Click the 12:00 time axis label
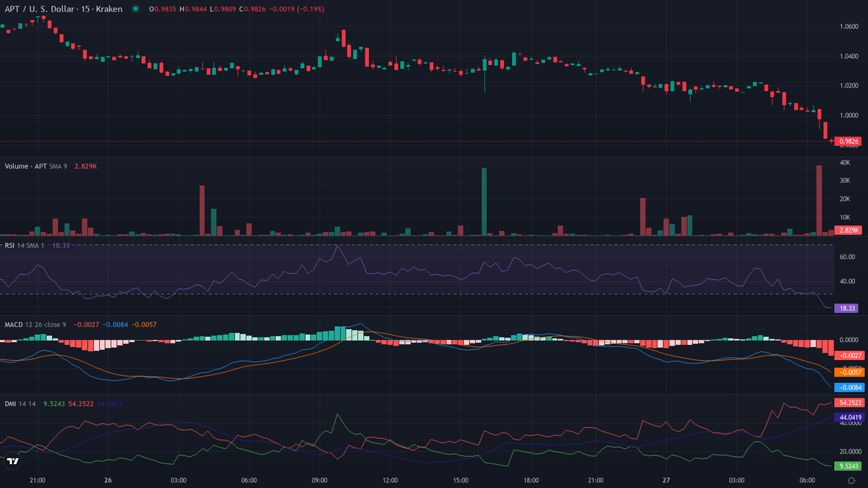The height and width of the screenshot is (488, 868). tap(390, 480)
